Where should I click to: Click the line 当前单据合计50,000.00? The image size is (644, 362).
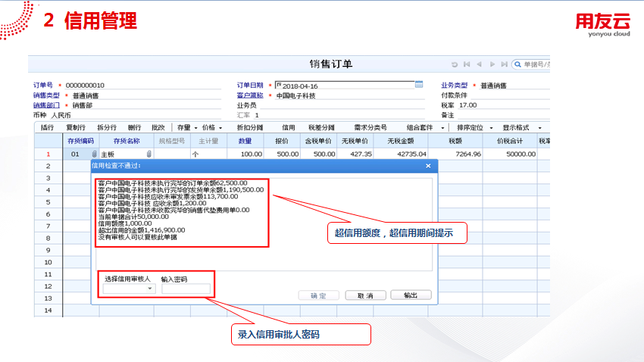(133, 217)
